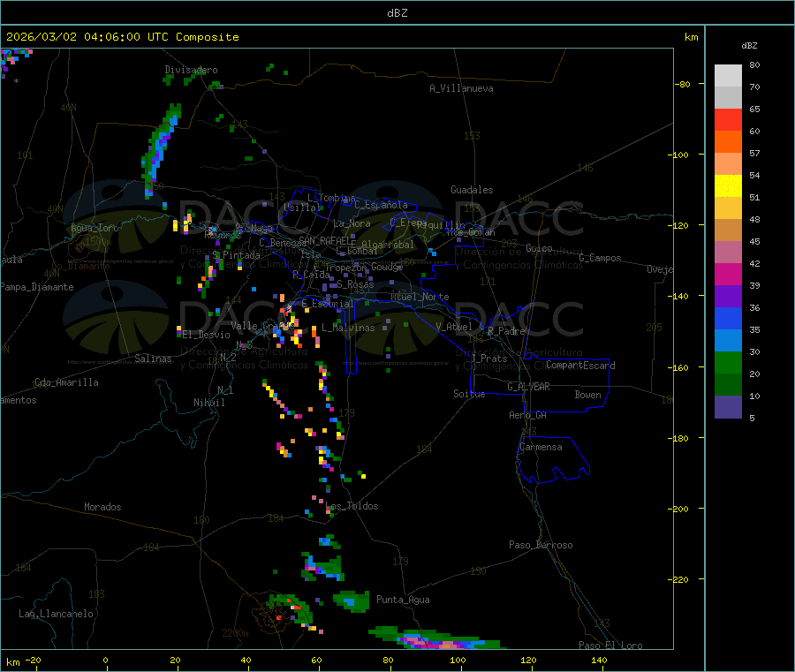This screenshot has height=672, width=795.
Task: Select the yellow 51 dBZ legend swatch
Action: pos(728,186)
